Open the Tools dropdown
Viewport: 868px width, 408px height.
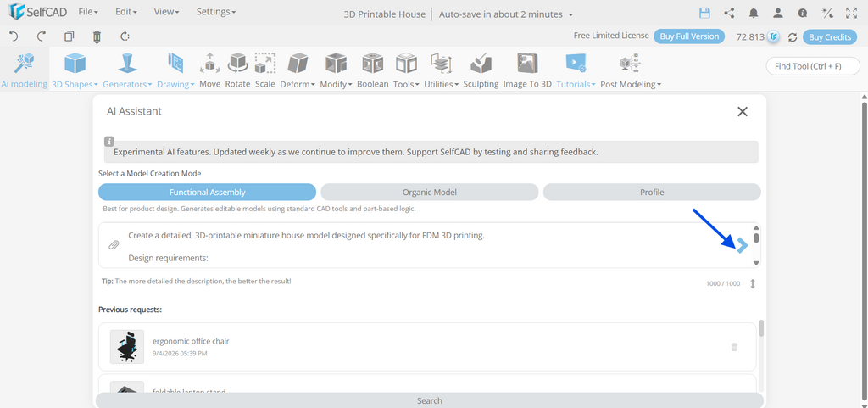tap(406, 70)
